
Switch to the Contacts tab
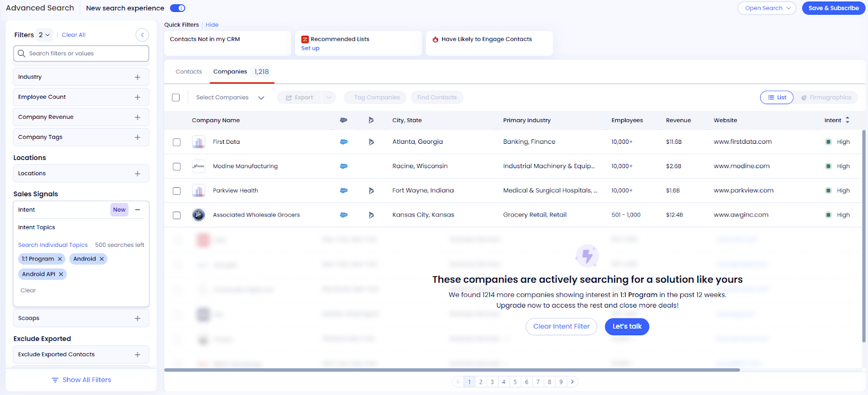[x=189, y=72]
